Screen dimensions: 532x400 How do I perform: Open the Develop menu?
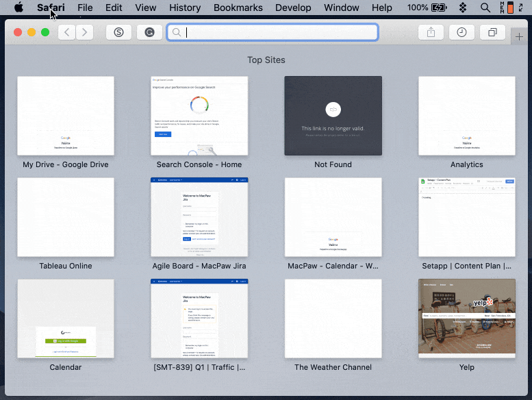click(293, 8)
